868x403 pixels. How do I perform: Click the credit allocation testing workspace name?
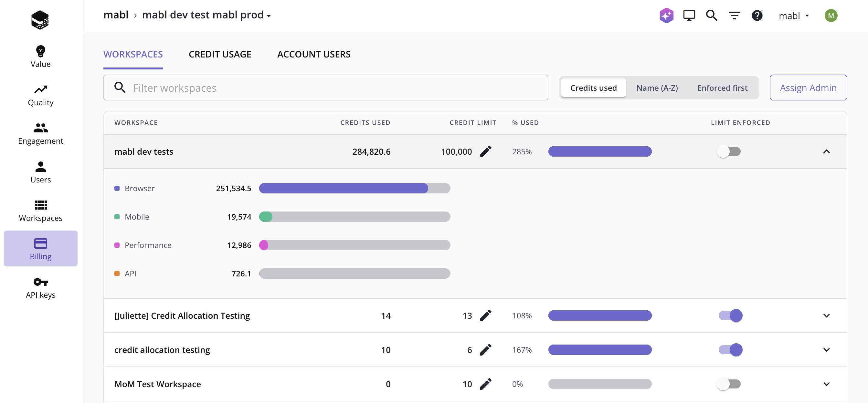[162, 350]
